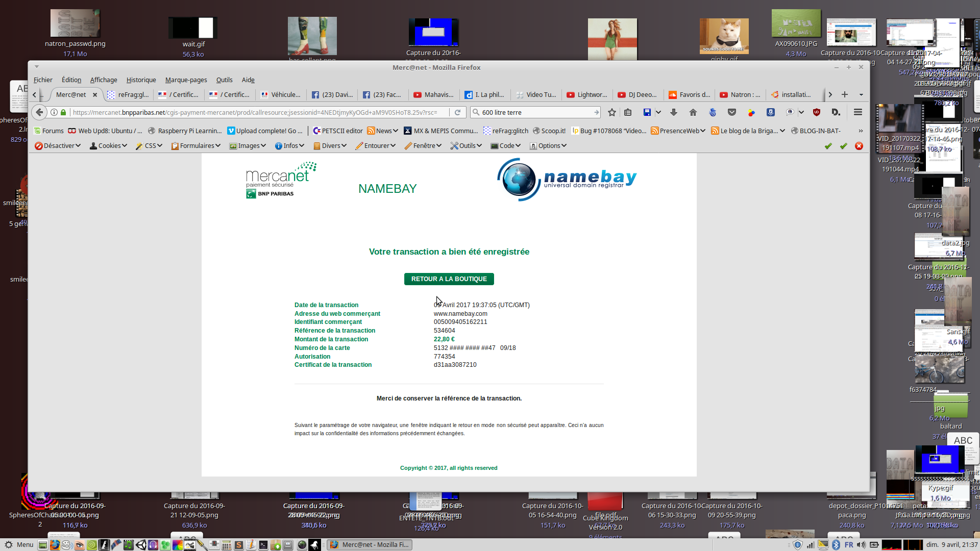The width and height of the screenshot is (980, 551).
Task: Open the Firefox downloads arrow
Action: [x=674, y=112]
